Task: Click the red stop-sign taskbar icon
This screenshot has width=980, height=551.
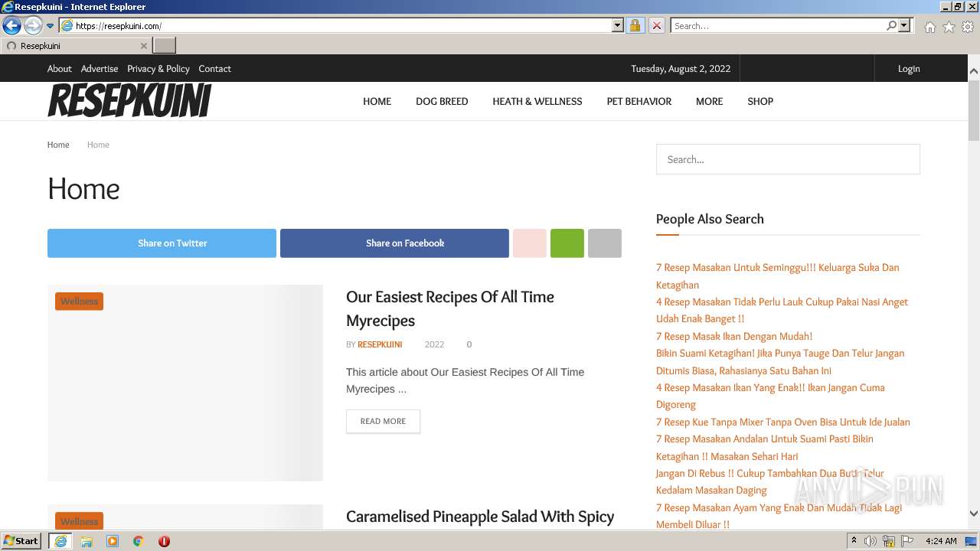Action: [164, 541]
